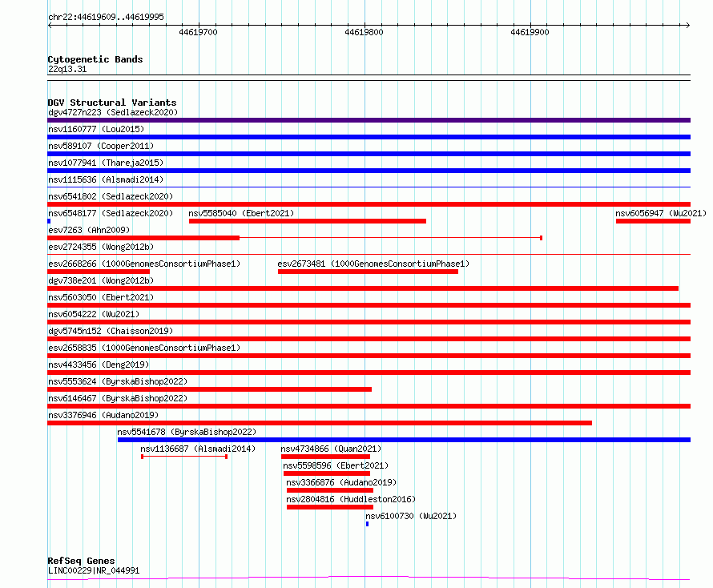Click the red esv2668266 variant bar
This screenshot has height=588, width=713.
[x=99, y=272]
